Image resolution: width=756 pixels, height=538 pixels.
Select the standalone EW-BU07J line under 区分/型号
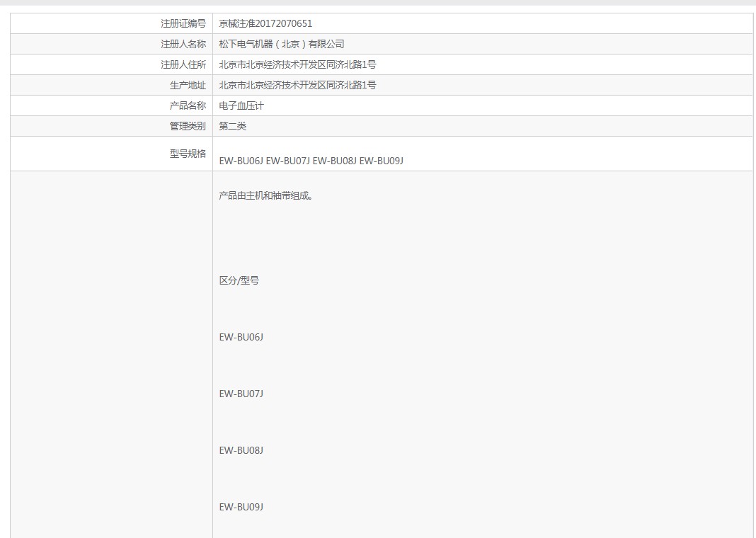click(x=241, y=394)
